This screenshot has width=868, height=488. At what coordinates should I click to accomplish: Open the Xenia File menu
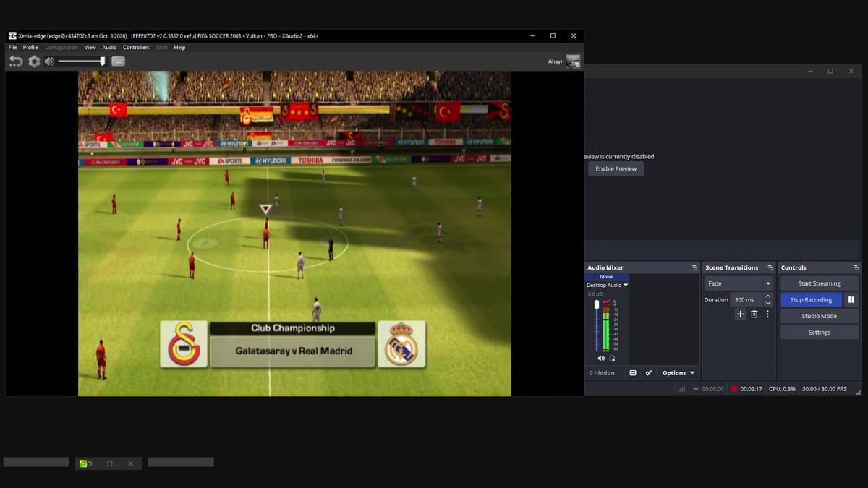tap(12, 48)
